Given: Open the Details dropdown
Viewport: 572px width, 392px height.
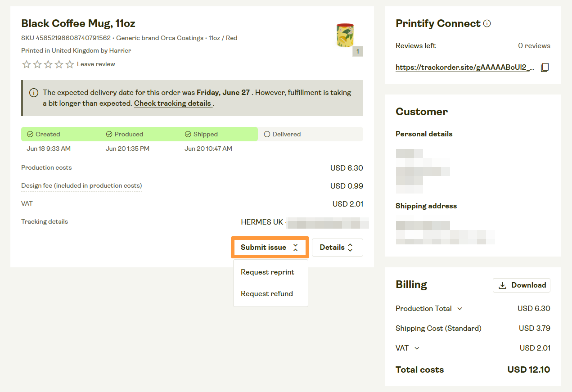Looking at the screenshot, I should pyautogui.click(x=337, y=247).
